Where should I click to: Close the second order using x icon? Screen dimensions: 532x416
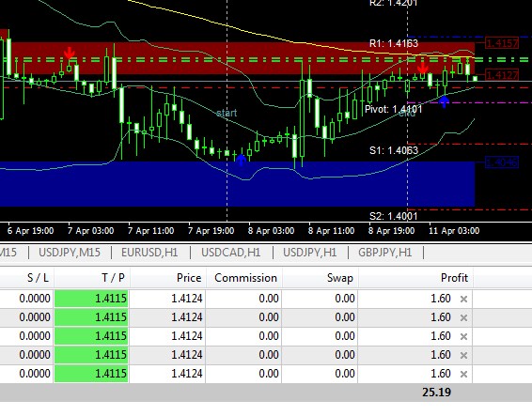point(463,317)
